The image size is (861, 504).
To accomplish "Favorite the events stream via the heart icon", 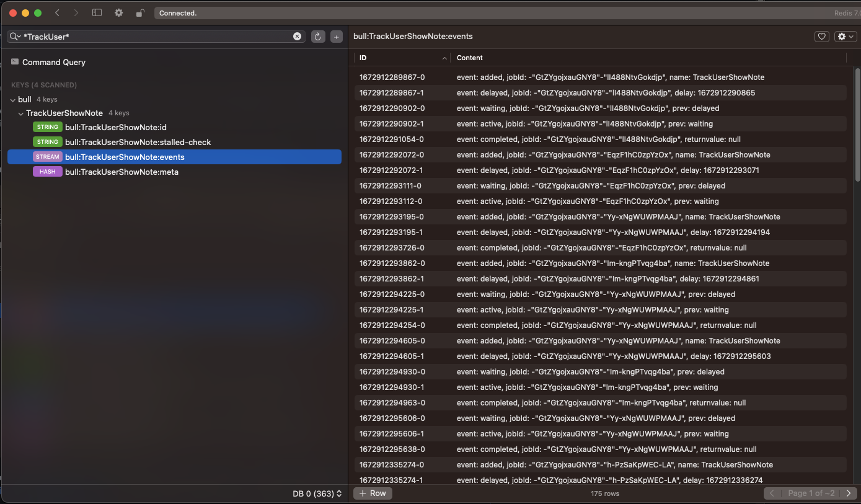I will [822, 36].
